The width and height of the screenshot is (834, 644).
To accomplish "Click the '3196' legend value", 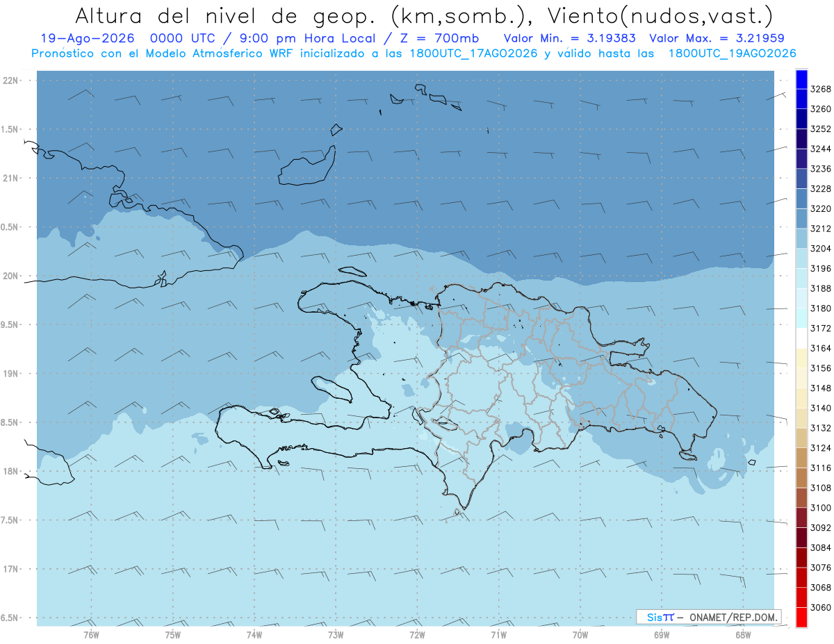I will click(820, 268).
